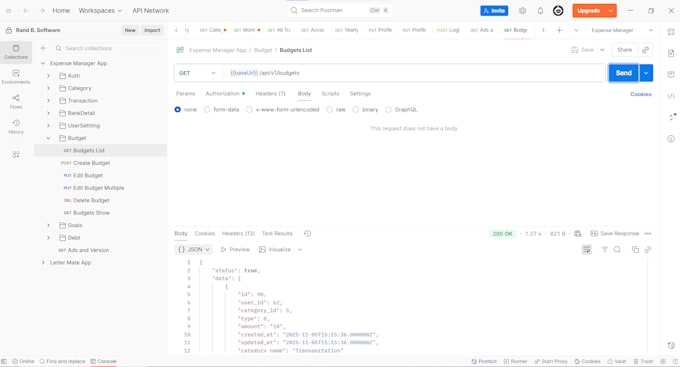Open the History sidebar panel
This screenshot has width=680, height=367.
16,127
